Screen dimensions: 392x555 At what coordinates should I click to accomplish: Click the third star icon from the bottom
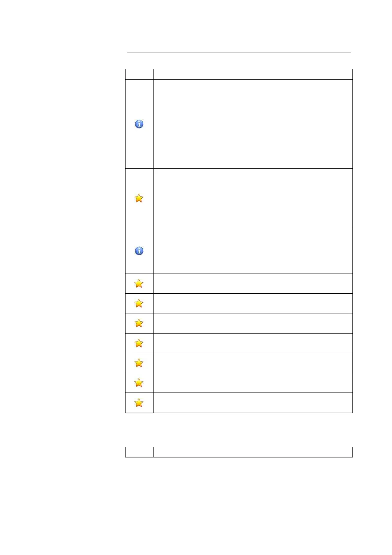(139, 363)
